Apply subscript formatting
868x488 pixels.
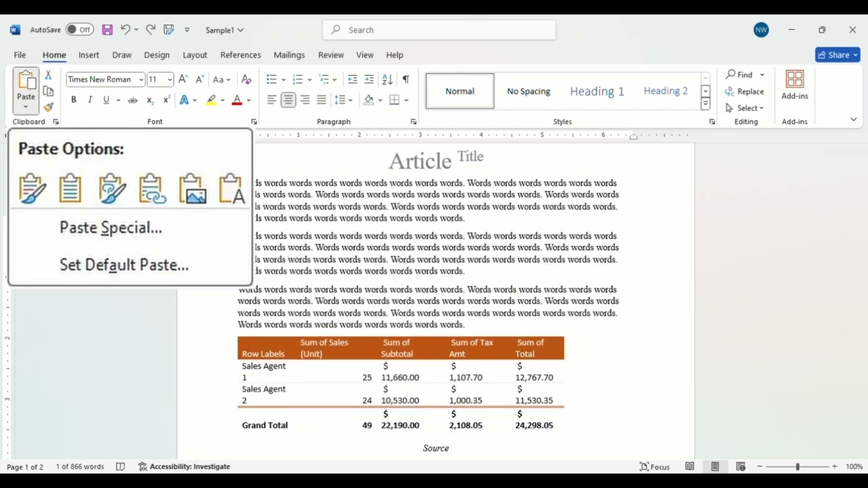click(x=150, y=100)
